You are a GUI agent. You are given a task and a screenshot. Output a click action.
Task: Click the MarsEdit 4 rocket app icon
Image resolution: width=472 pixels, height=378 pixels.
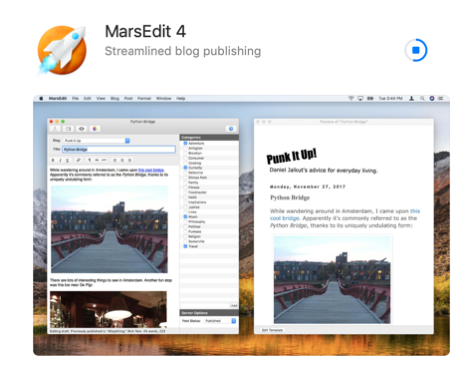pos(62,49)
